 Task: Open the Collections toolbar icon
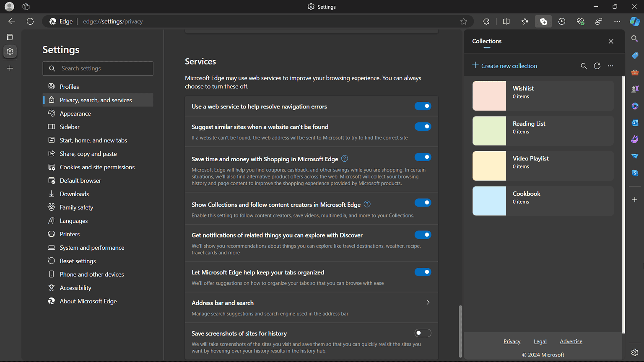543,21
